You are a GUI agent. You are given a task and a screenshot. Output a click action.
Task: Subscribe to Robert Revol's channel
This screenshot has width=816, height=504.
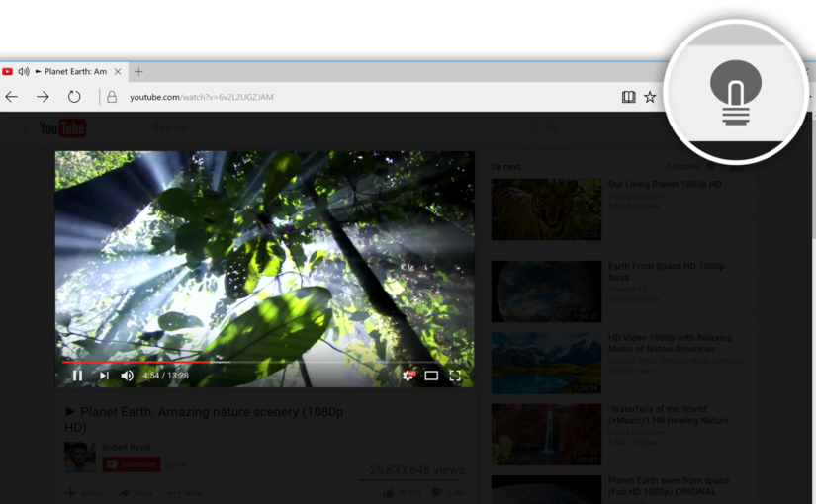132,463
